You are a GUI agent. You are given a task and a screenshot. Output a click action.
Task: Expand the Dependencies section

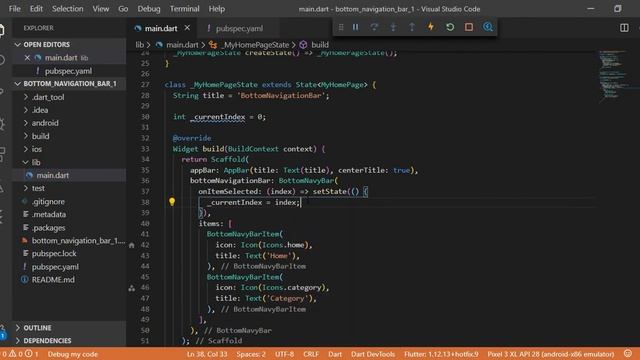(69, 340)
